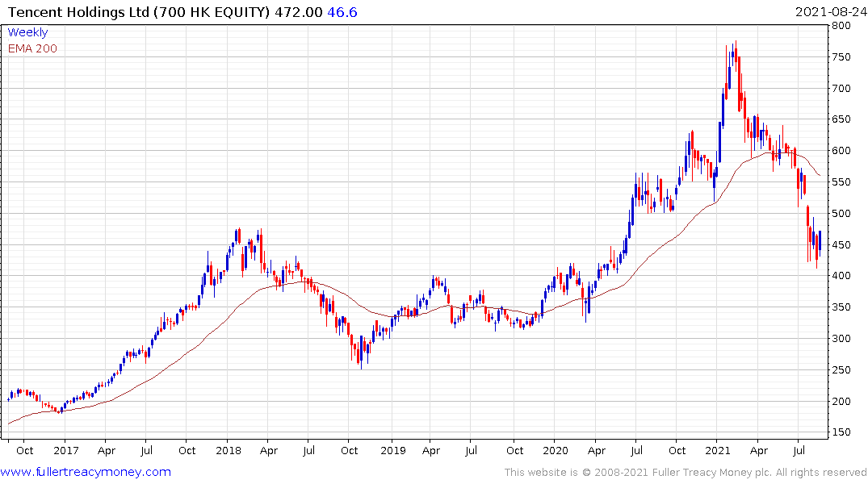Click the 700 price axis label

tap(841, 88)
